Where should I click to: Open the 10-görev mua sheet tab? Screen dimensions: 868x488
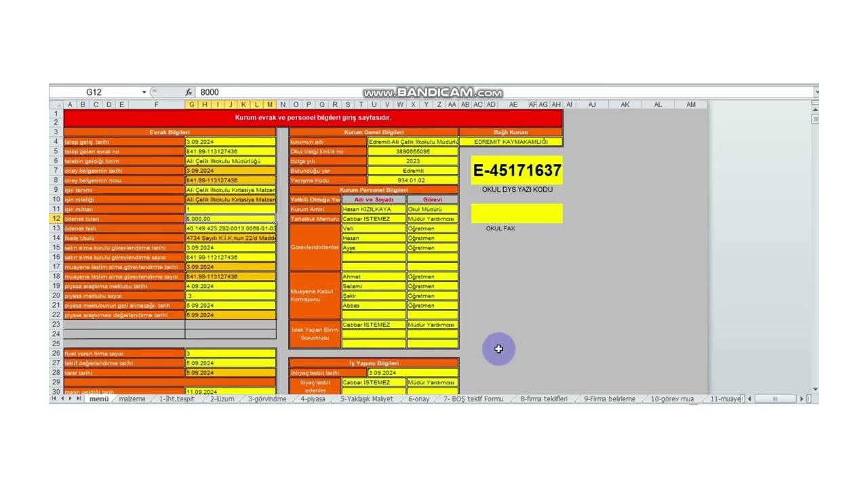673,399
